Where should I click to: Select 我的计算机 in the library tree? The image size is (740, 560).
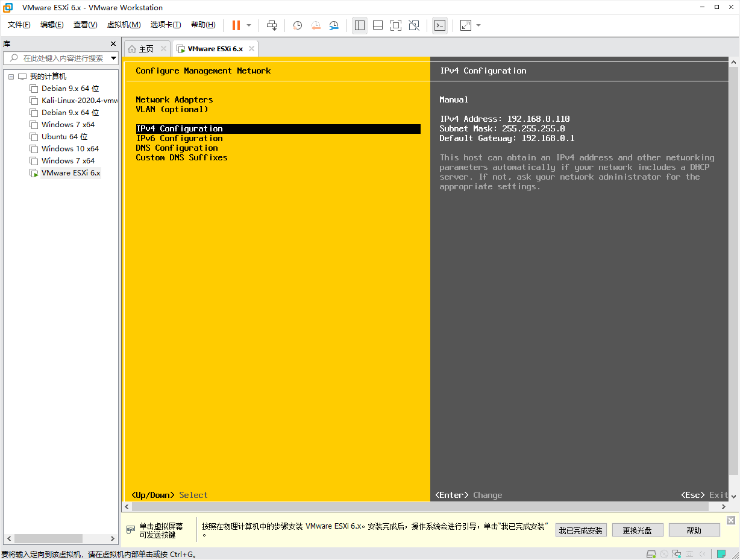click(48, 77)
